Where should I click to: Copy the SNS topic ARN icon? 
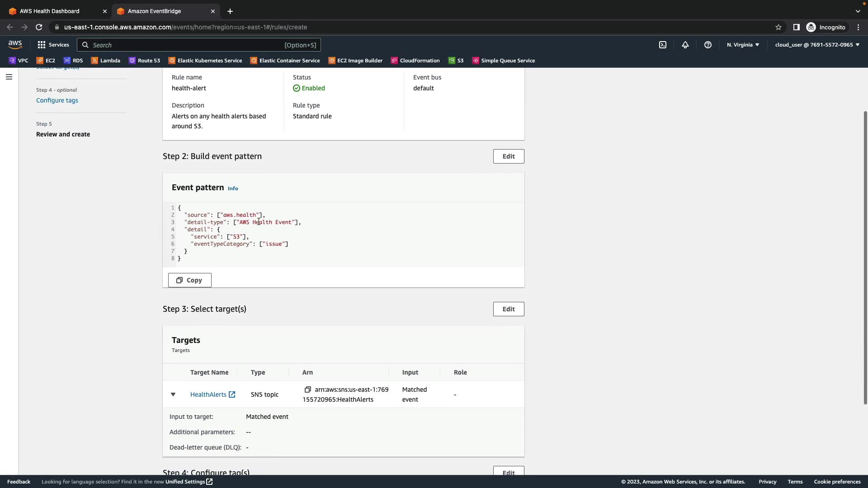point(307,389)
